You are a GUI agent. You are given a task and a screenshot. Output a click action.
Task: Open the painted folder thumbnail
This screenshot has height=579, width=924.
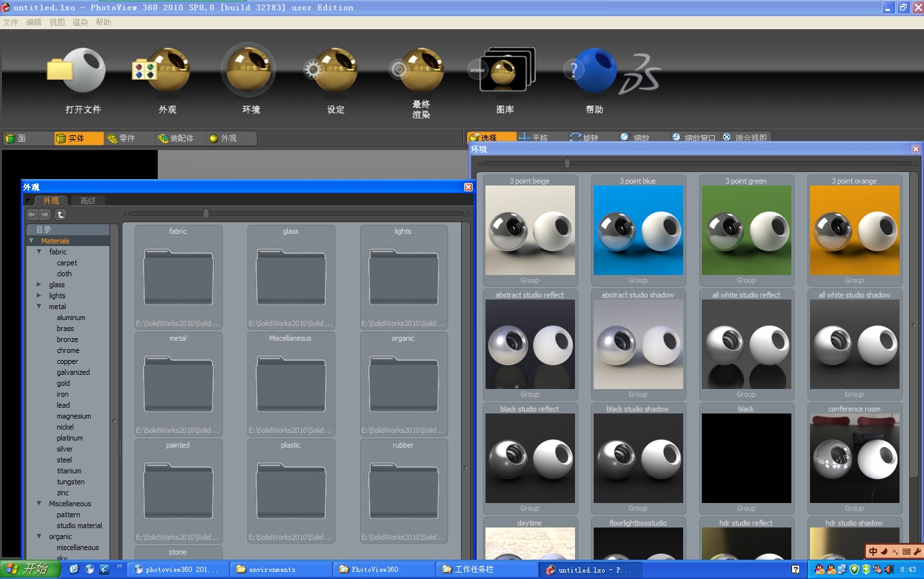tap(178, 491)
